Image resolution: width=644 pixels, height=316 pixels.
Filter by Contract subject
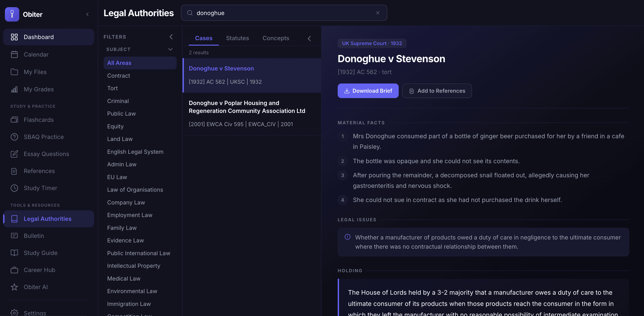pos(140,76)
